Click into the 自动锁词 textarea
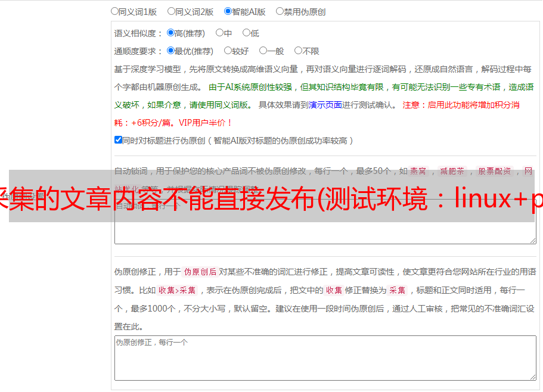 325,222
